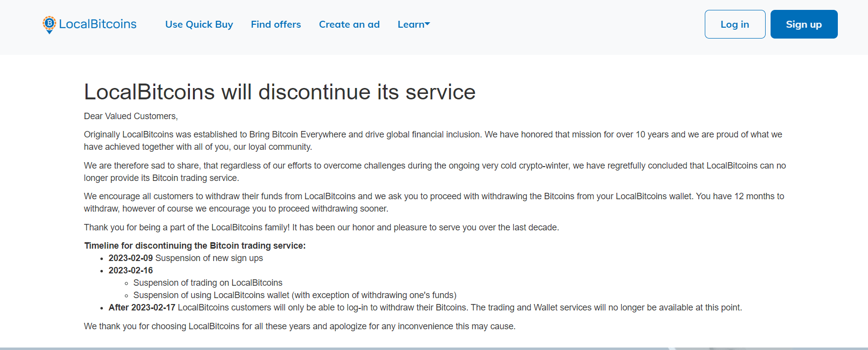Click 'Suspension of trading on LocalBitcoins' sub-item
This screenshot has height=350, width=868.
coord(208,283)
